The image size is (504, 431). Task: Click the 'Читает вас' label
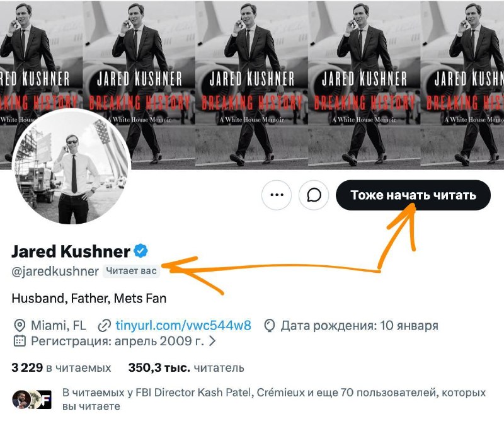[x=131, y=271]
